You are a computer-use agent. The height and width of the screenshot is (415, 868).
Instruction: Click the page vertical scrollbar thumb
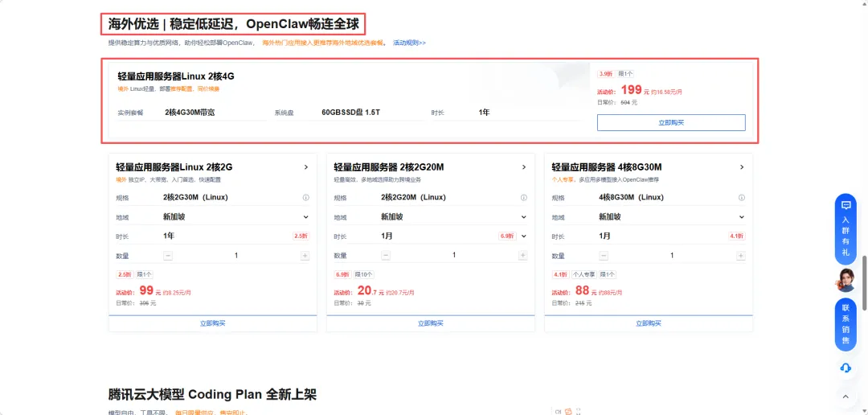pyautogui.click(x=864, y=282)
